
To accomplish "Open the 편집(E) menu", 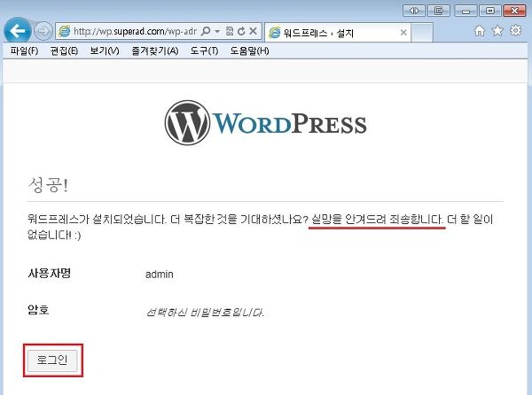I will [x=64, y=51].
